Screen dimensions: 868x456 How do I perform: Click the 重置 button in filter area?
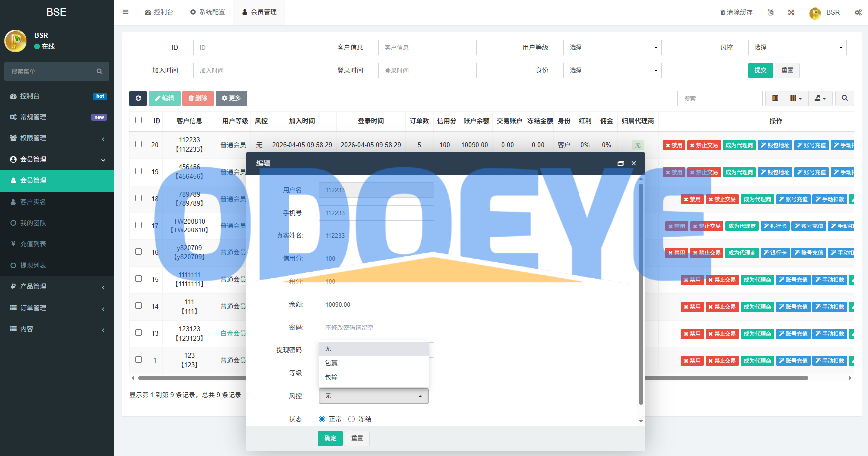[x=787, y=70]
